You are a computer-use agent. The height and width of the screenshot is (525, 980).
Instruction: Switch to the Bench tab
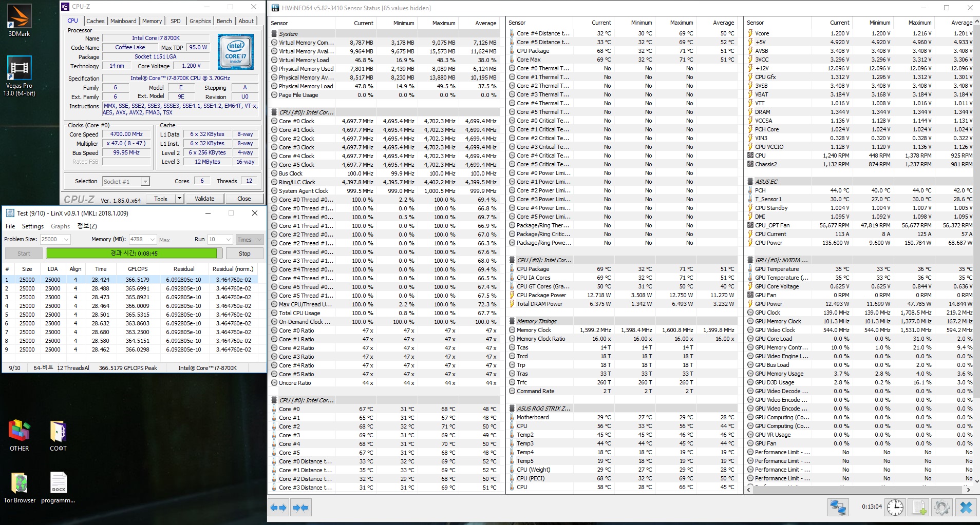click(x=224, y=21)
